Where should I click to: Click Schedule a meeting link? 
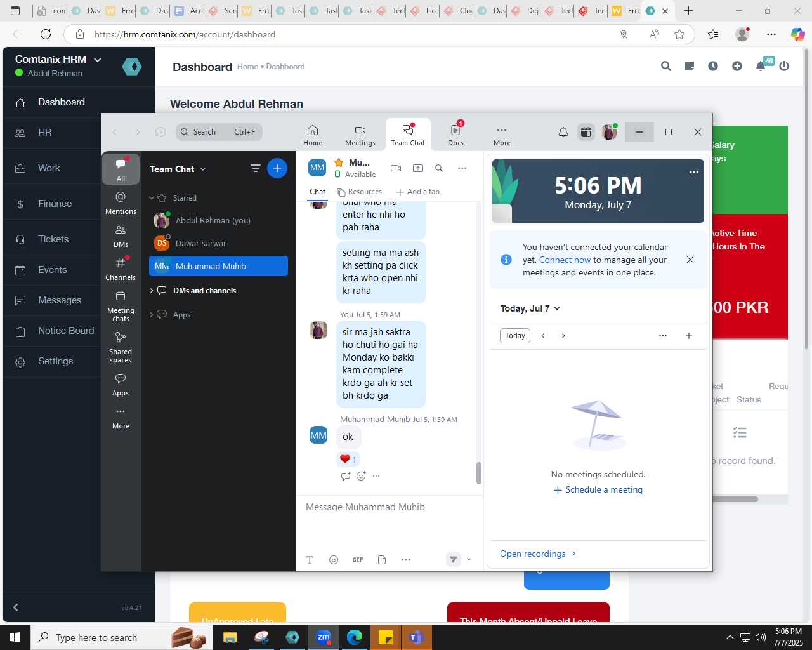coord(598,490)
